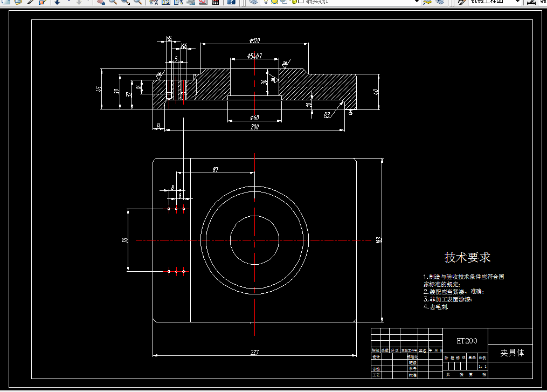
Task: Click the 1:1 scale value cell
Action: (482, 366)
